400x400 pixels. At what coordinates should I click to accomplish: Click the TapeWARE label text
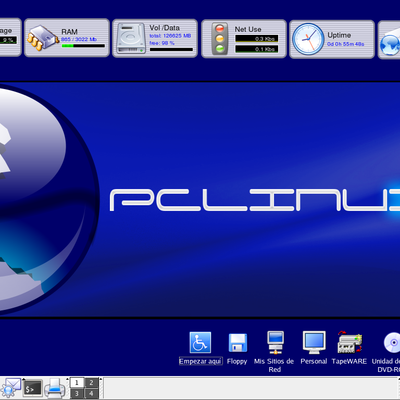click(x=349, y=361)
